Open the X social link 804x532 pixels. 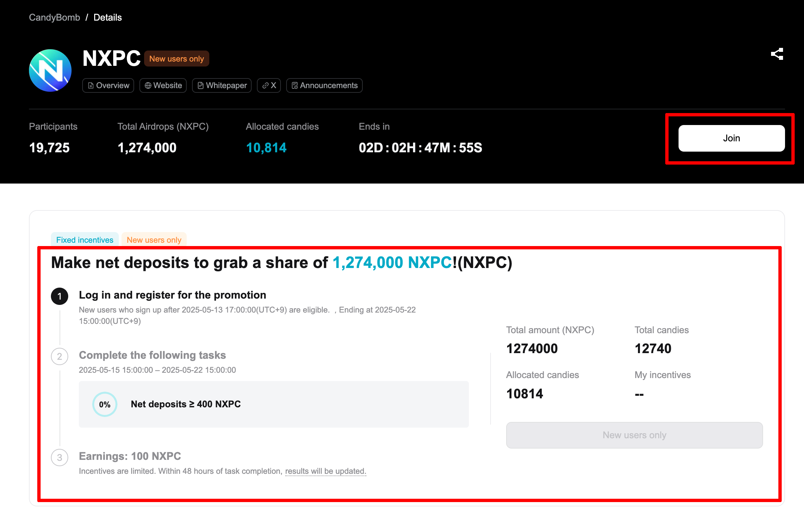tap(269, 85)
